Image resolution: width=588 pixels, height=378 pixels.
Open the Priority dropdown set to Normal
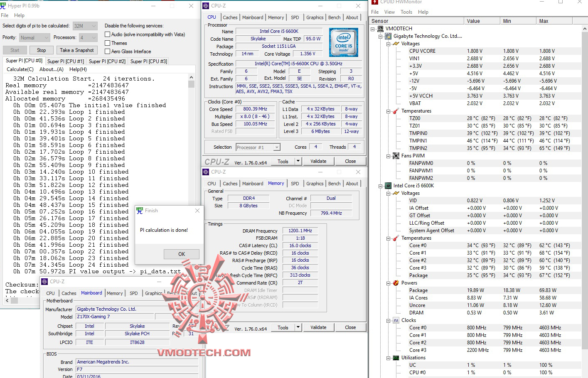(34, 38)
